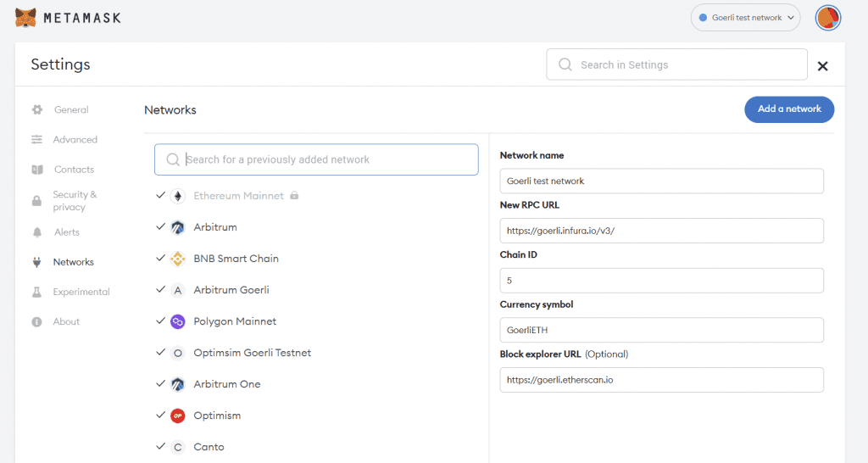
Task: Click the Security lock icon
Action: click(x=36, y=200)
